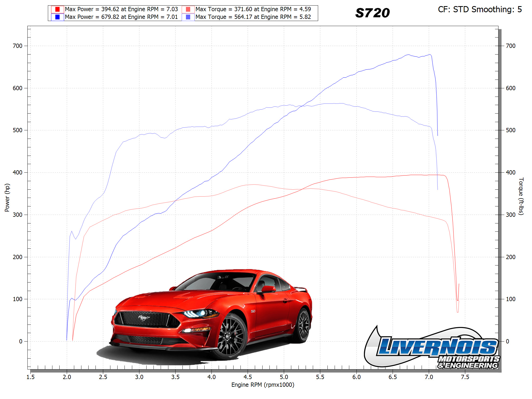Click the light blue Max Torque swatch
The image size is (532, 399).
pyautogui.click(x=188, y=17)
